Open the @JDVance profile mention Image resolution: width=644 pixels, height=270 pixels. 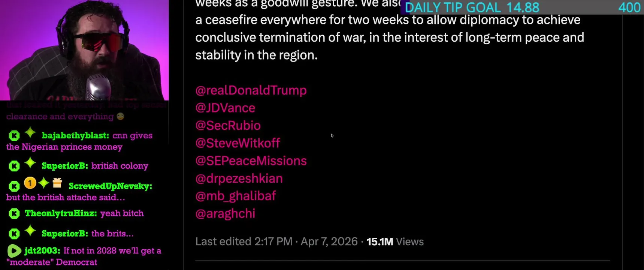click(225, 108)
